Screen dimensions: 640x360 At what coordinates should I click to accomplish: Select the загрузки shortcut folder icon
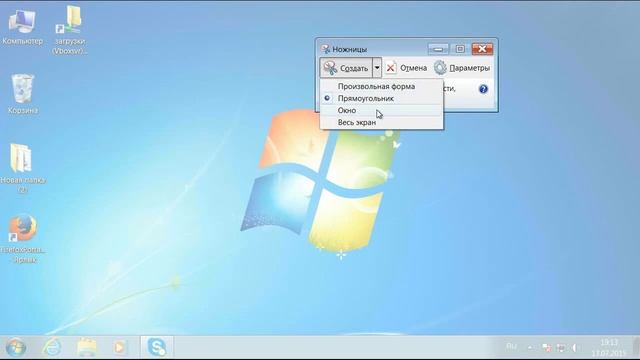[70, 30]
